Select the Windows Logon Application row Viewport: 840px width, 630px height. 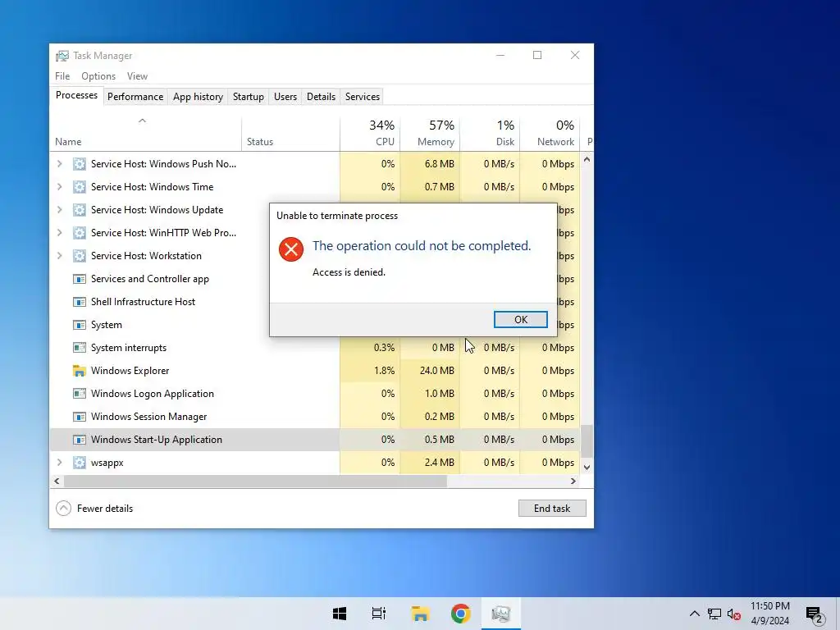pos(315,394)
